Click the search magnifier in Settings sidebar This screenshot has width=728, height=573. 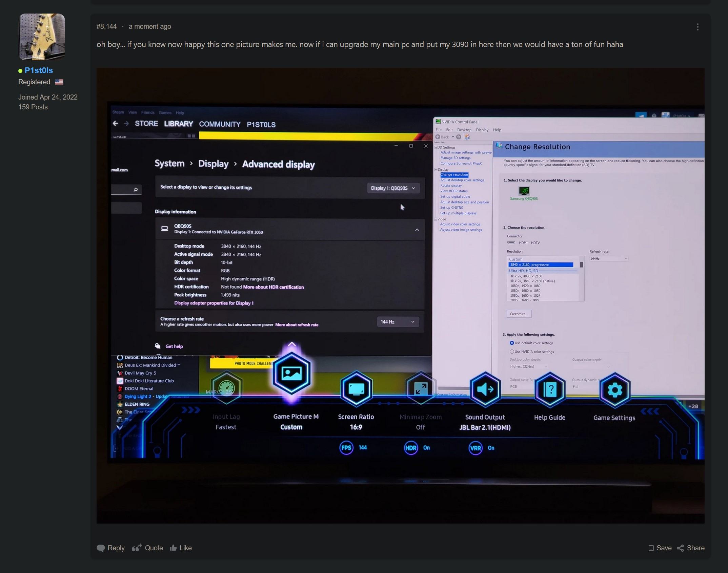point(136,190)
